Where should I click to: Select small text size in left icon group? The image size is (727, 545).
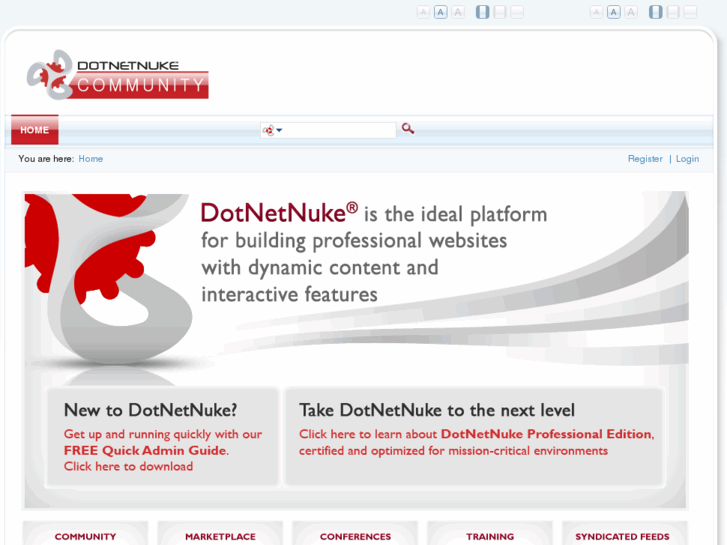[423, 12]
